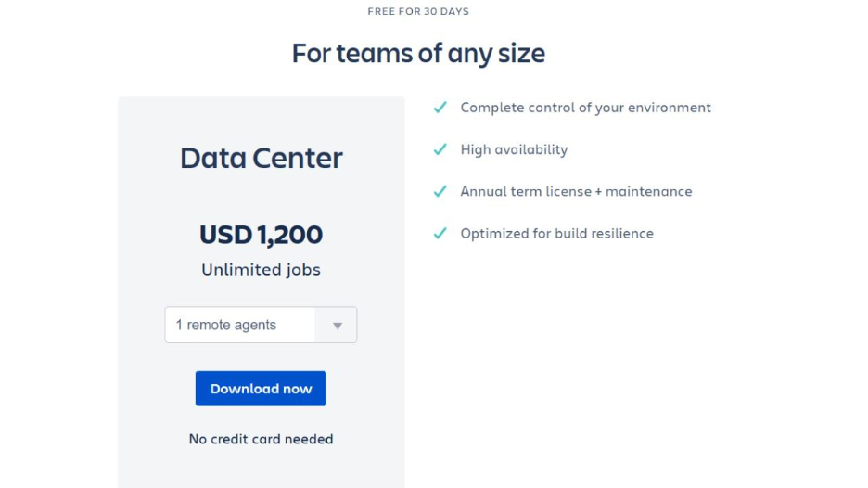Click the Data Center heading
Screen dimensions: 868x488
click(x=261, y=158)
